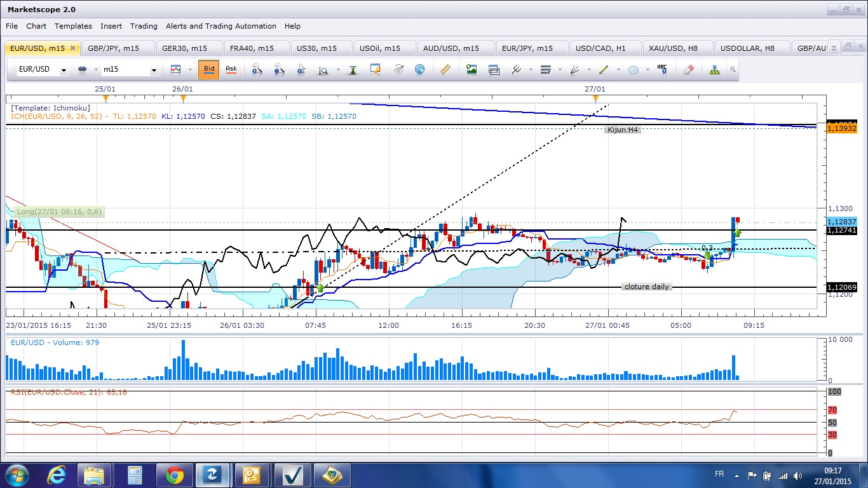Select the ruler measurement tool
The height and width of the screenshot is (488, 868).
coord(445,69)
